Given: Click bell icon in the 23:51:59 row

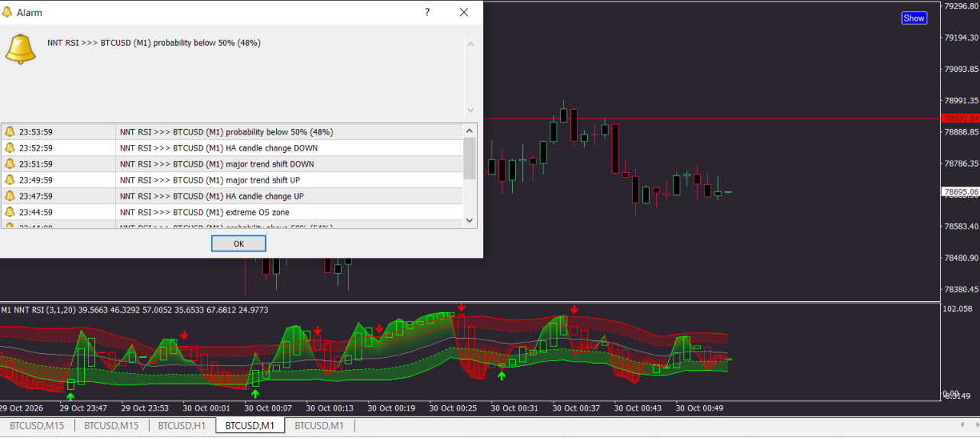Looking at the screenshot, I should click(10, 164).
